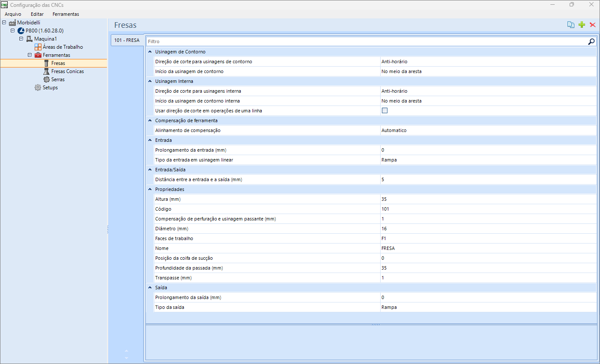Select the Fresas tree item
Viewport: 600px width, 364px height.
click(x=58, y=63)
